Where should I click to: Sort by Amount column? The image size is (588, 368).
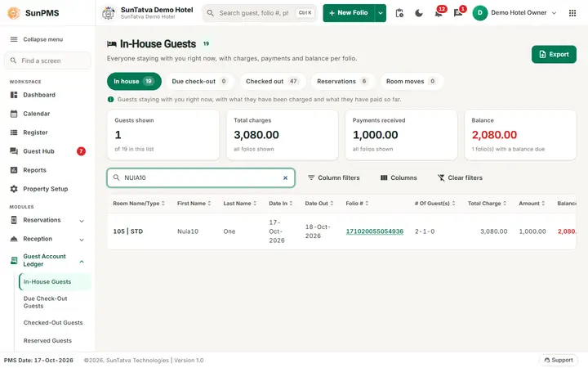pos(532,203)
